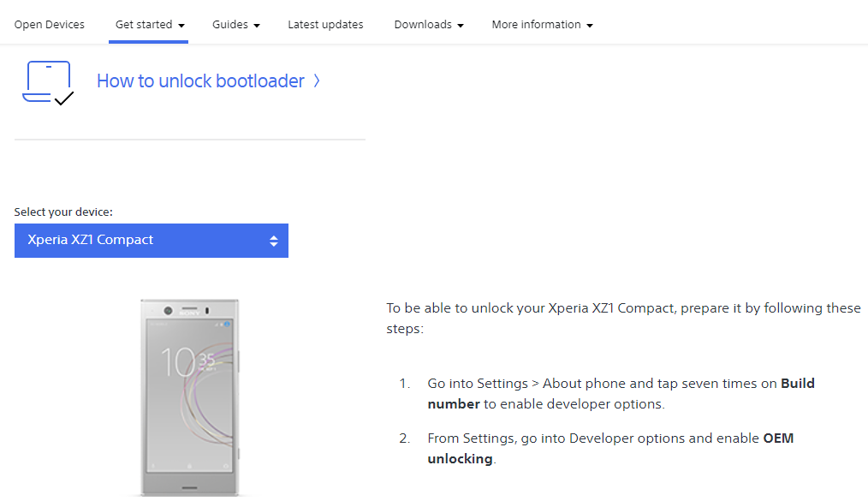Click the bold 'OEM unlocking' text
Image resolution: width=868 pixels, height=501 pixels.
pos(610,449)
